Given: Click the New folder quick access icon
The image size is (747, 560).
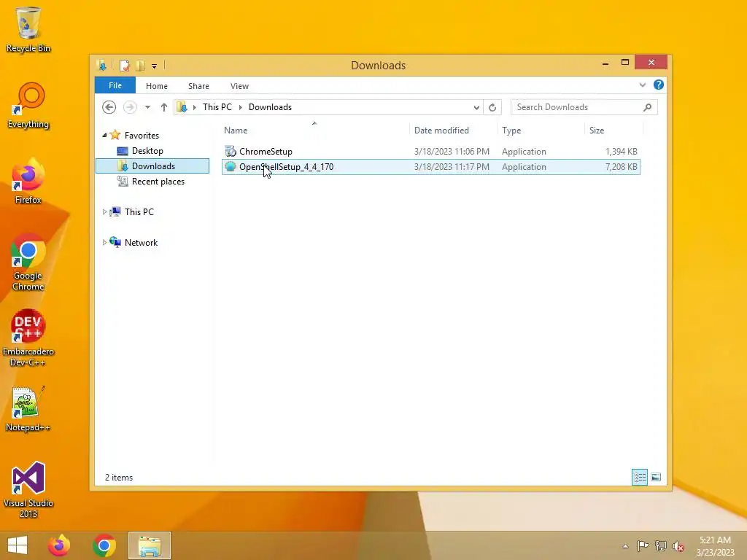Looking at the screenshot, I should pos(140,65).
